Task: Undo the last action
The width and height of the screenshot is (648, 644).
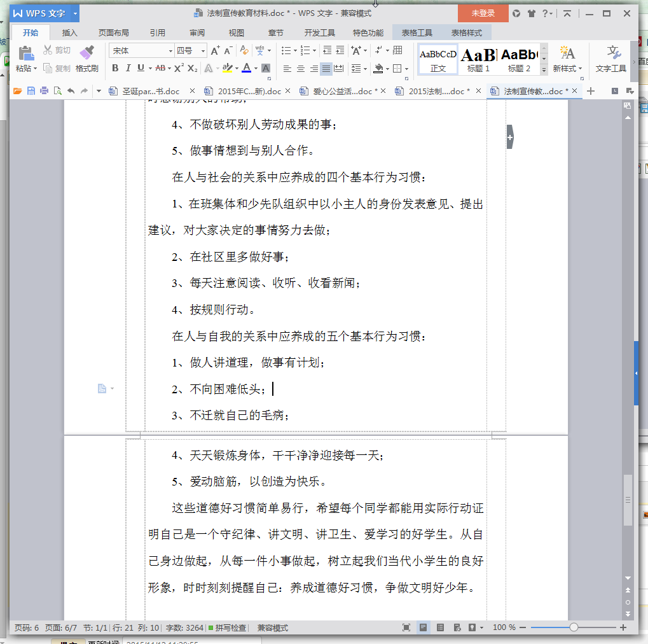Action: click(x=71, y=91)
